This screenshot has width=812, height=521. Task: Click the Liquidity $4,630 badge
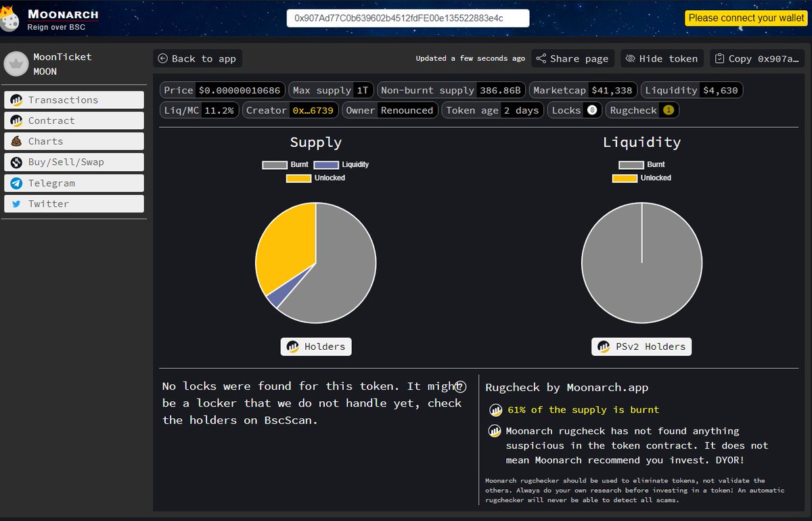(x=692, y=90)
